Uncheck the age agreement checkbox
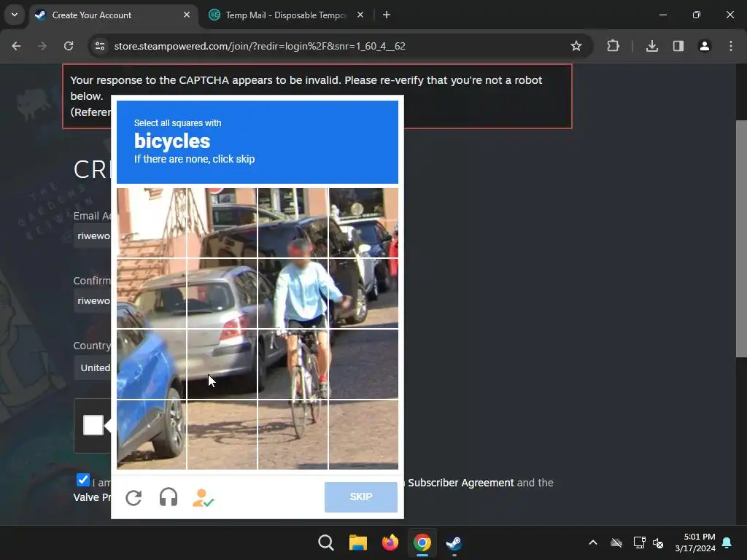The width and height of the screenshot is (747, 560). [83, 480]
